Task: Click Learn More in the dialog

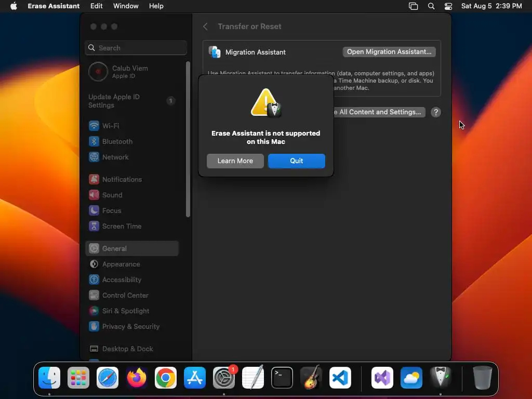Action: (x=235, y=161)
